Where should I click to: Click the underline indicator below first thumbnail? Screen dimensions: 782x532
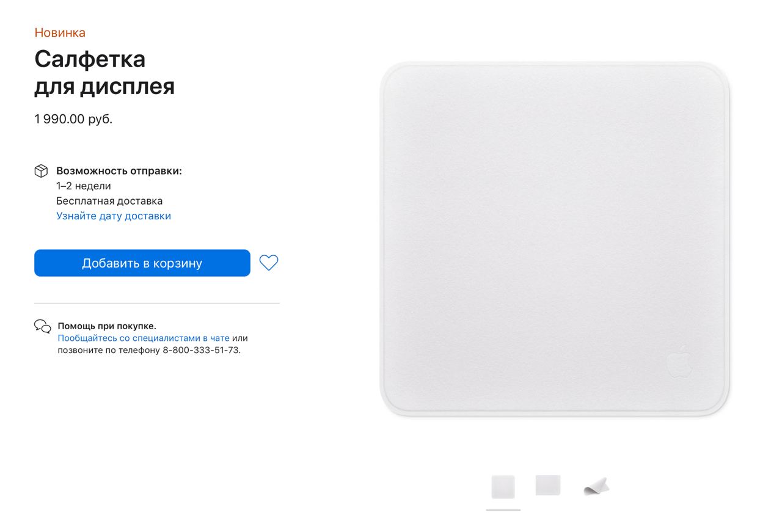[x=503, y=509]
